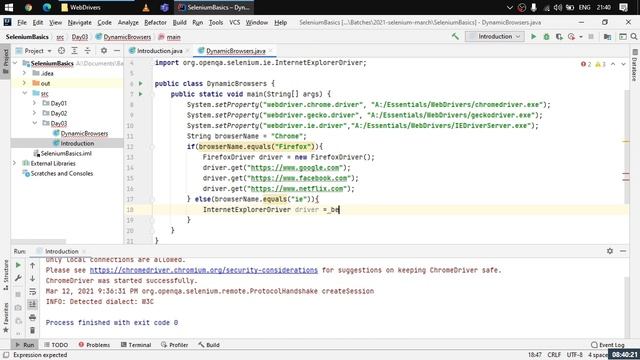Viewport: 640px width, 360px height.
Task: Click the UTF-8 encoding in status bar
Action: [x=574, y=355]
